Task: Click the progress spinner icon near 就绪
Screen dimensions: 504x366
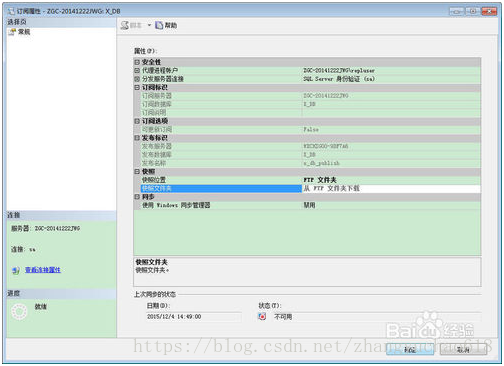Action: coord(19,312)
